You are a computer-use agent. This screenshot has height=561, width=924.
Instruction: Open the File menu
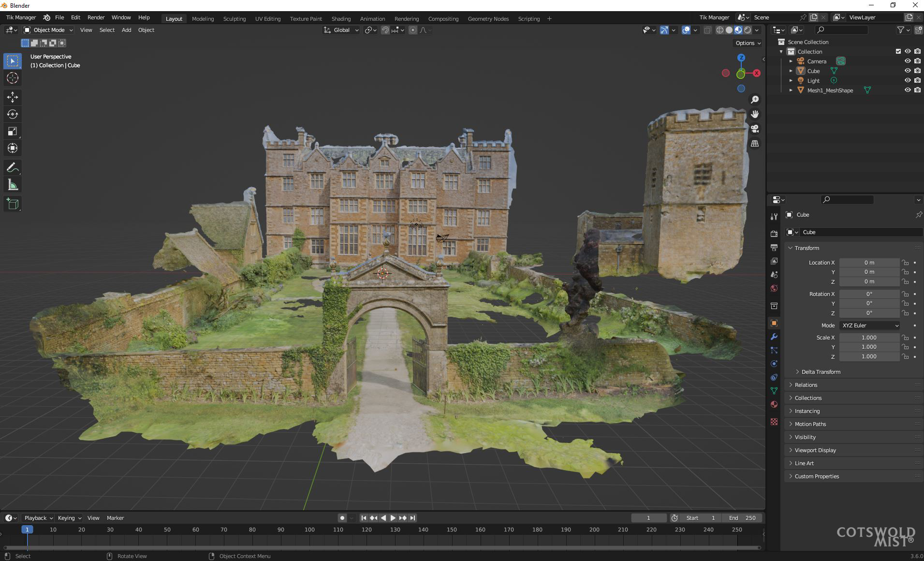(59, 17)
